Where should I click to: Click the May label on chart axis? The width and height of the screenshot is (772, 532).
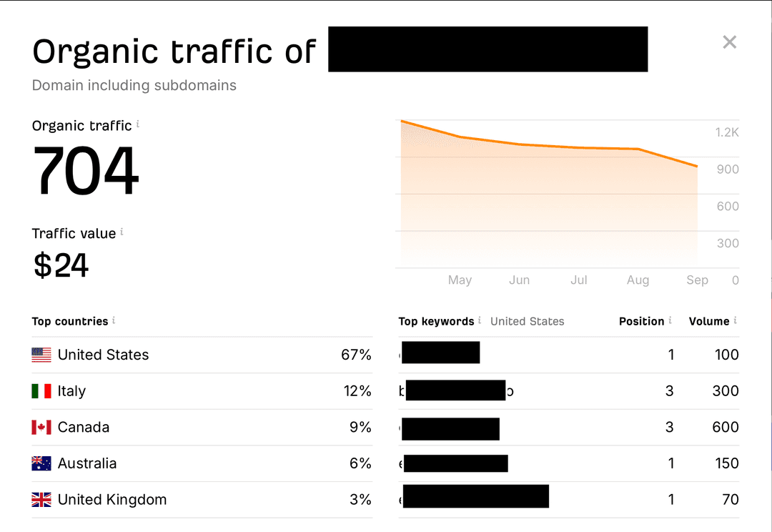(460, 280)
